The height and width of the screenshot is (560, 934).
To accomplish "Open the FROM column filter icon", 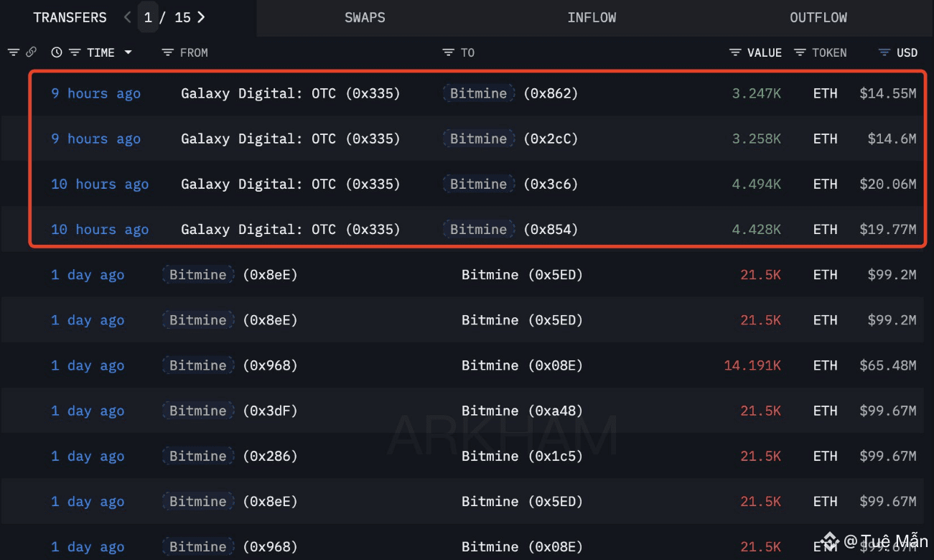I will (x=168, y=52).
